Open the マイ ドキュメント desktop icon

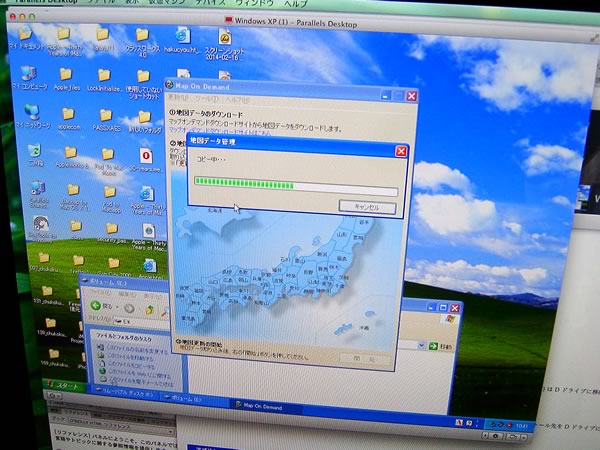click(x=25, y=33)
